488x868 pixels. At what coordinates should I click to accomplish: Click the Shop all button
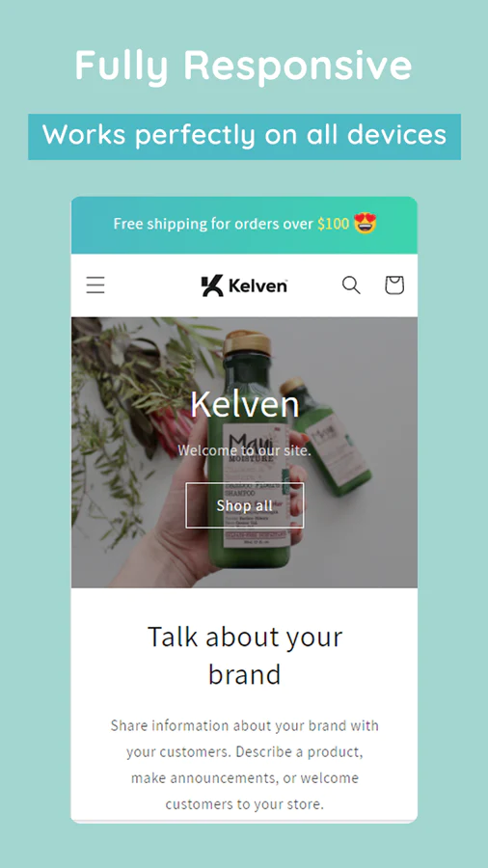(245, 505)
